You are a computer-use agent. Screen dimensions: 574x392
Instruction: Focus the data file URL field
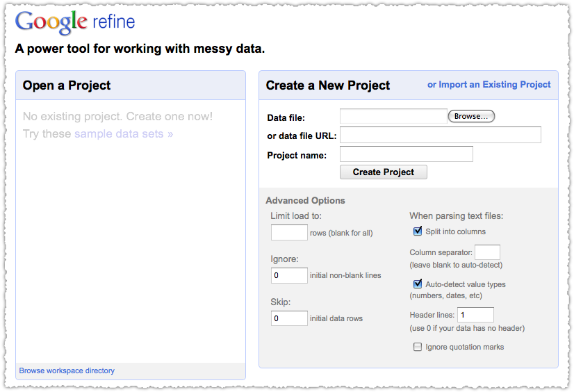[441, 135]
